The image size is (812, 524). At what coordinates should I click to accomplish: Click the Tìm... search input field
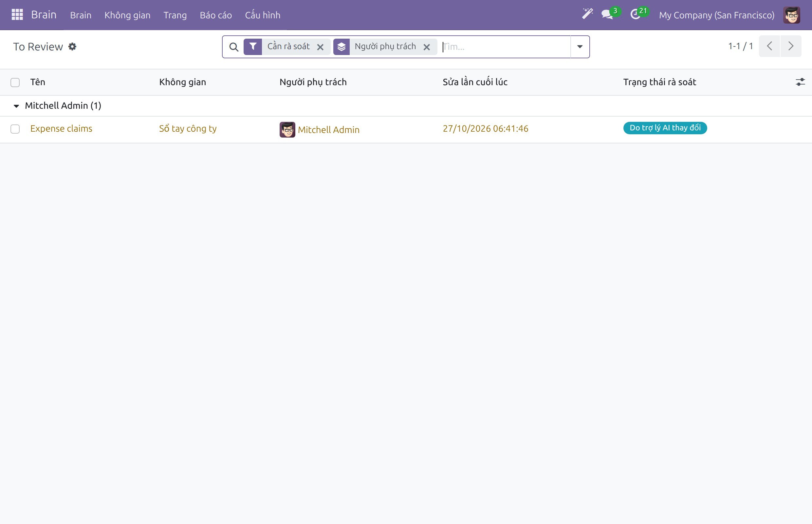click(x=506, y=47)
